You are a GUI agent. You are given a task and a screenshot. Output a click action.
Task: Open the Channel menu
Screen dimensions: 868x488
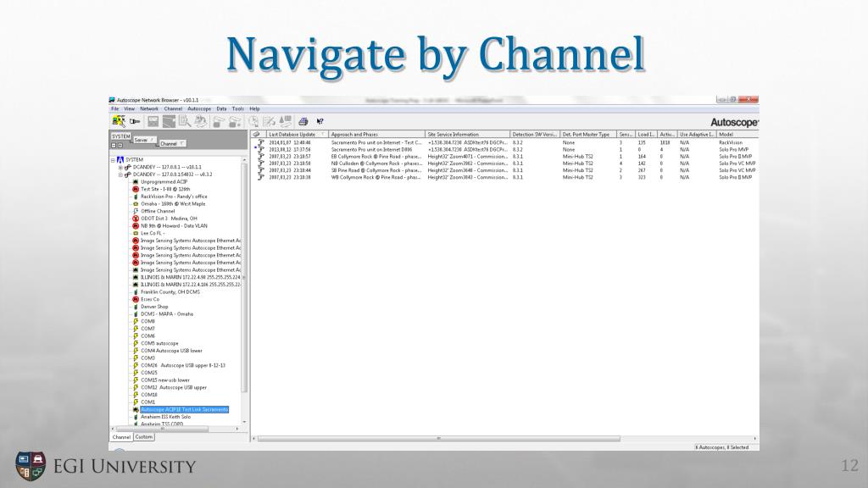[173, 109]
